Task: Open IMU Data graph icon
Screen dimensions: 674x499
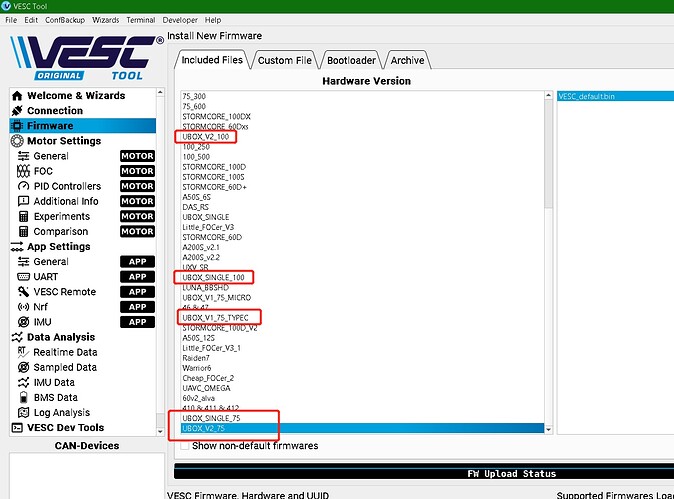Action: 23,382
